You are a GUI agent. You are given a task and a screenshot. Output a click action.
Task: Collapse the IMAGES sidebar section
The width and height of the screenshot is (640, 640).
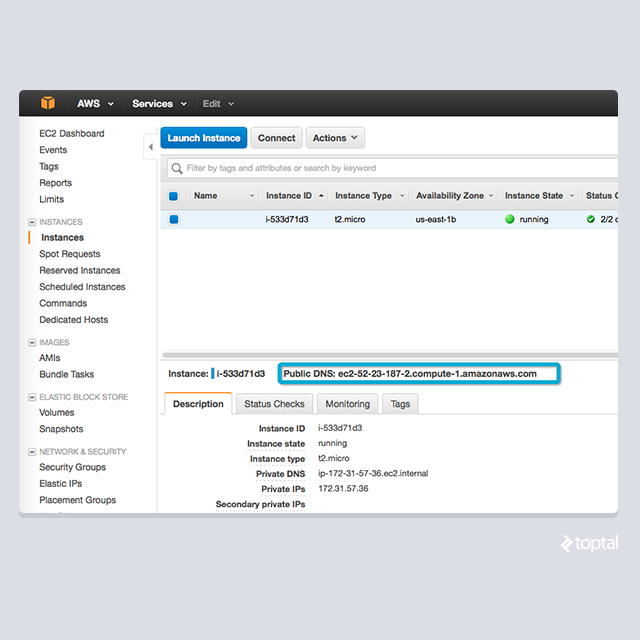(32, 342)
